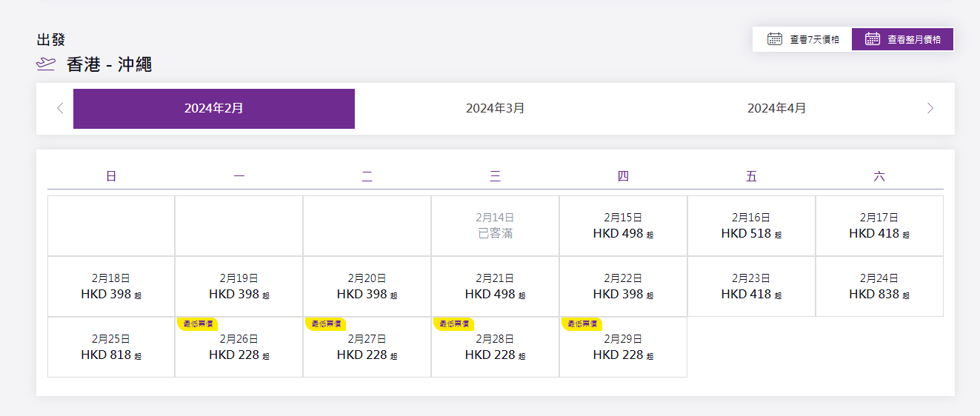Screen dimensions: 980x416
Task: Click the lowest fare badge on 2月26日
Action: [197, 323]
